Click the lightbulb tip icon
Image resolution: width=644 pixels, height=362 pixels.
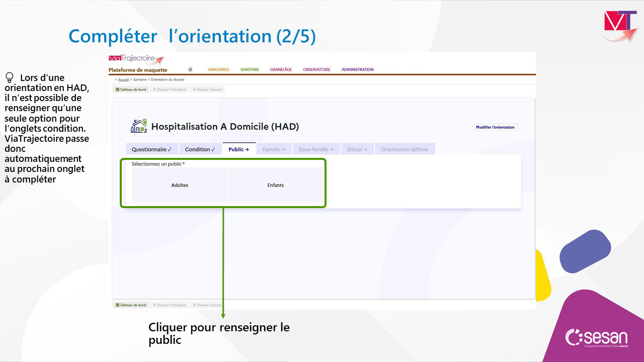click(x=9, y=77)
